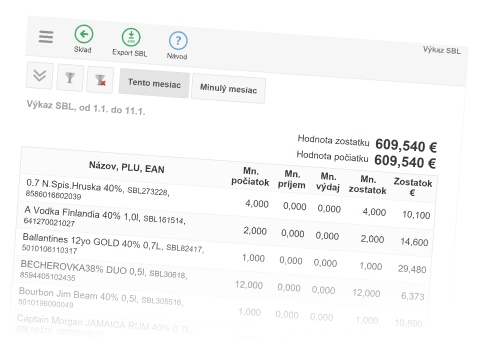Clear the filter with red-X funnel
480x360 pixels.
100,80
